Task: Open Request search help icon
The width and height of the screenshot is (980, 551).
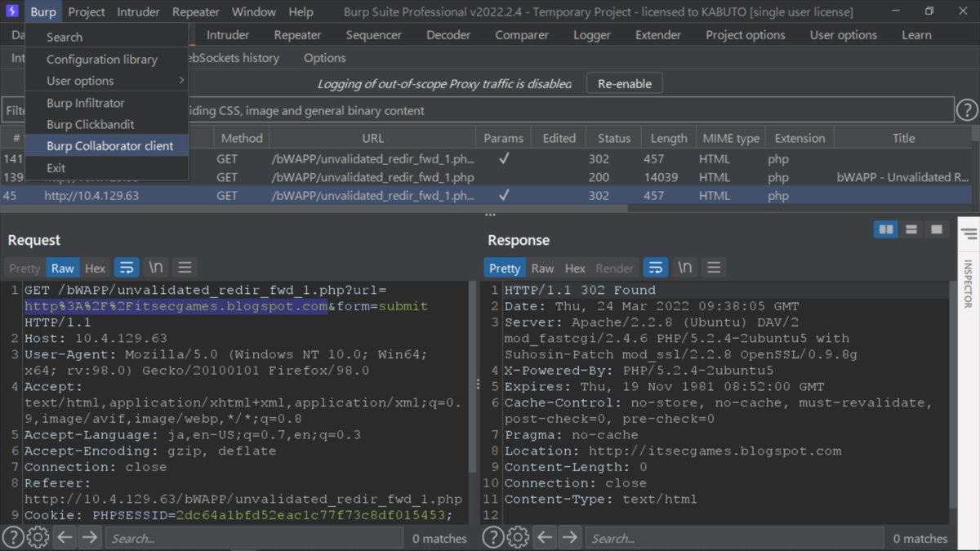Action: click(x=13, y=537)
